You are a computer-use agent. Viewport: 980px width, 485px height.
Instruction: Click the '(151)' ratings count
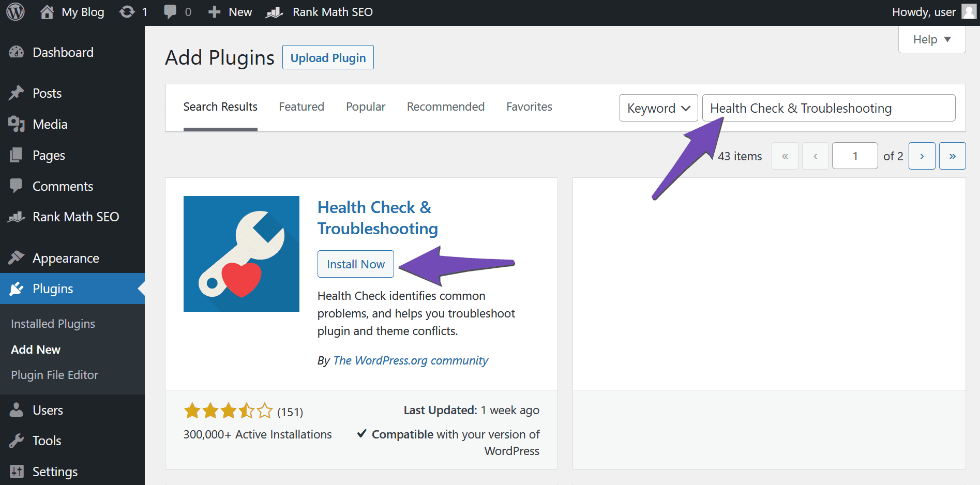pos(290,412)
